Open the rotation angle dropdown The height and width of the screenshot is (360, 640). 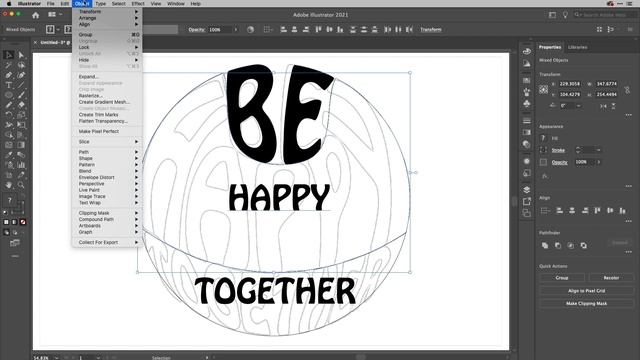pyautogui.click(x=578, y=106)
